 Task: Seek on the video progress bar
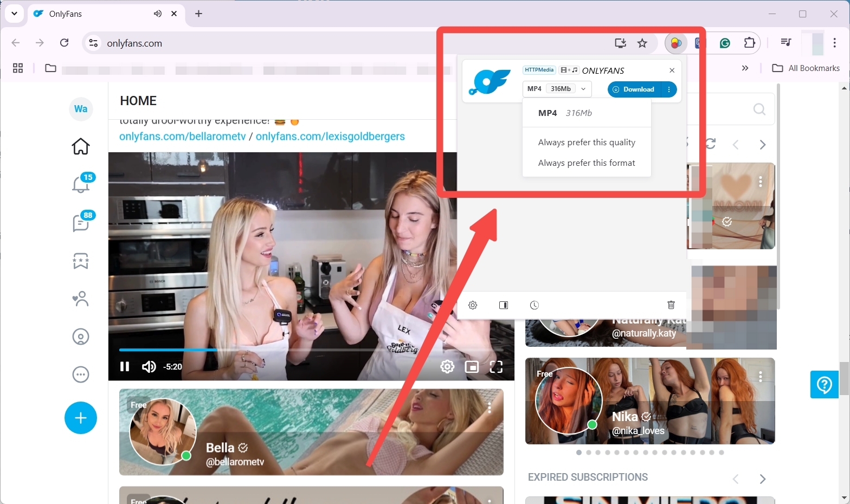[x=311, y=350]
